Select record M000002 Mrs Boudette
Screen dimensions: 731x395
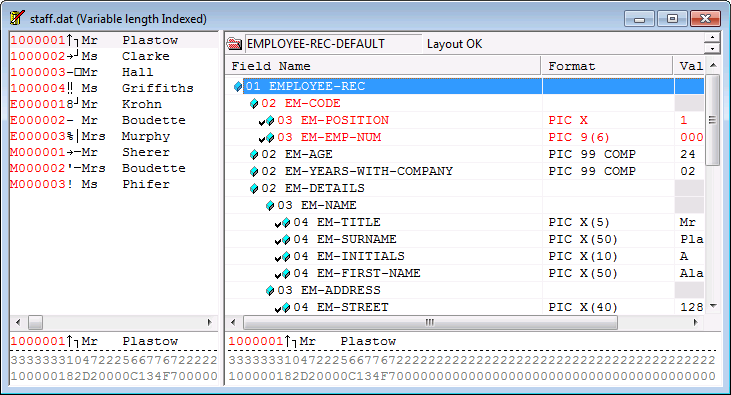114,168
